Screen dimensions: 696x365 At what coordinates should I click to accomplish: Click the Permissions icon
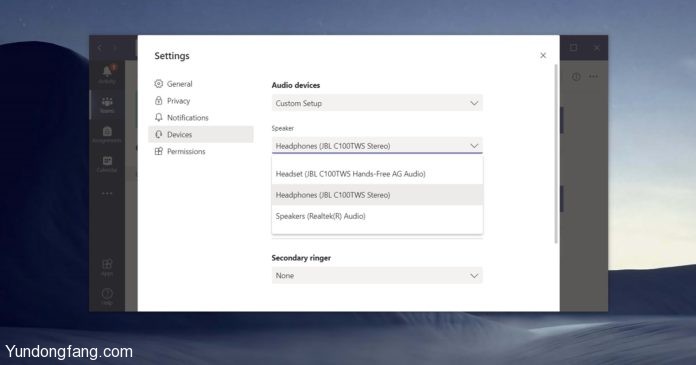[x=158, y=151]
